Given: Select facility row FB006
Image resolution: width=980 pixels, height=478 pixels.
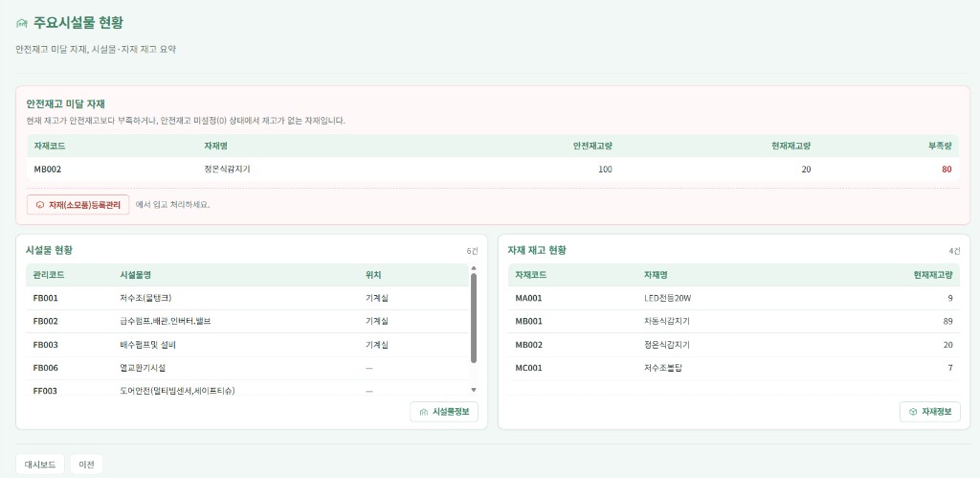Looking at the screenshot, I should point(247,368).
